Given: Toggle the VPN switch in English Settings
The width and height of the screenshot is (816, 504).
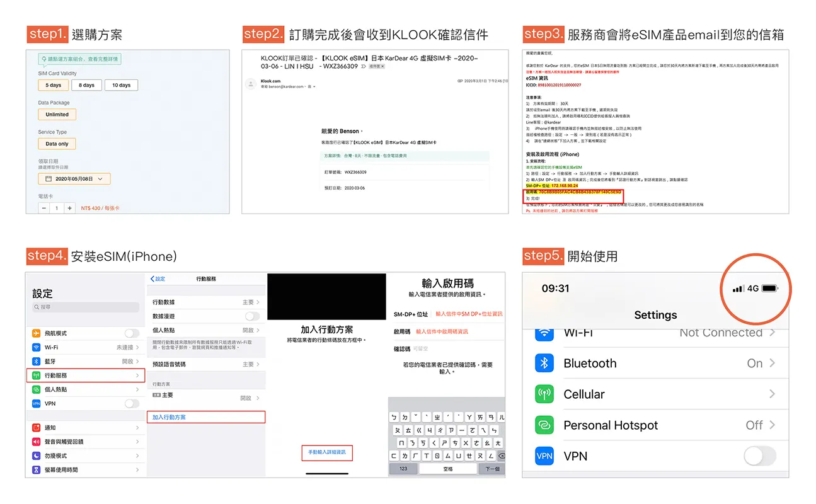Looking at the screenshot, I should [760, 456].
